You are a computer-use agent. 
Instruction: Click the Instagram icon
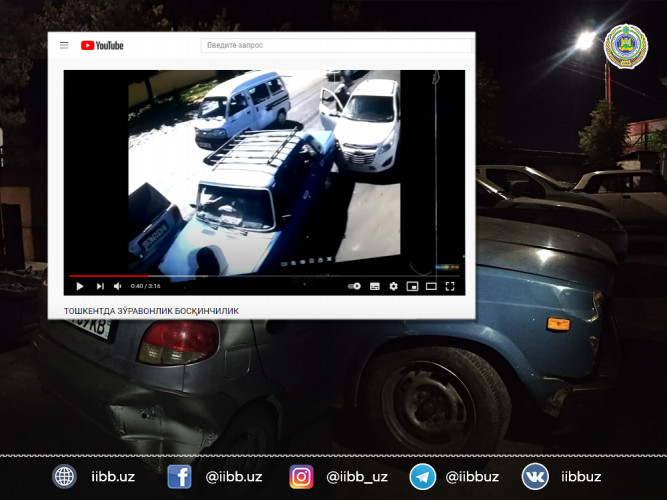301,477
